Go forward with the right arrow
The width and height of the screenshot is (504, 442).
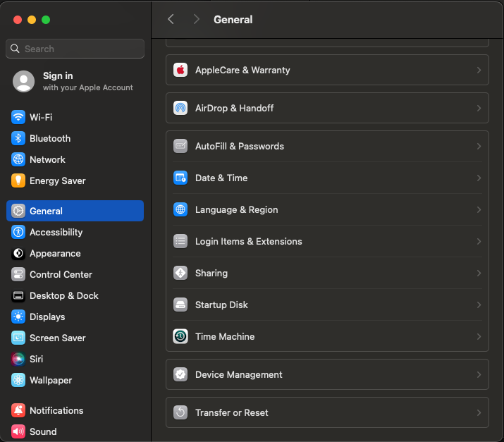(197, 19)
